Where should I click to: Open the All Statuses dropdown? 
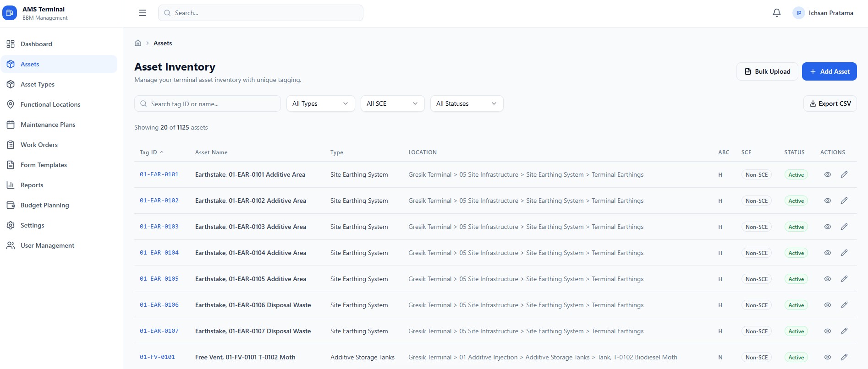click(x=466, y=103)
